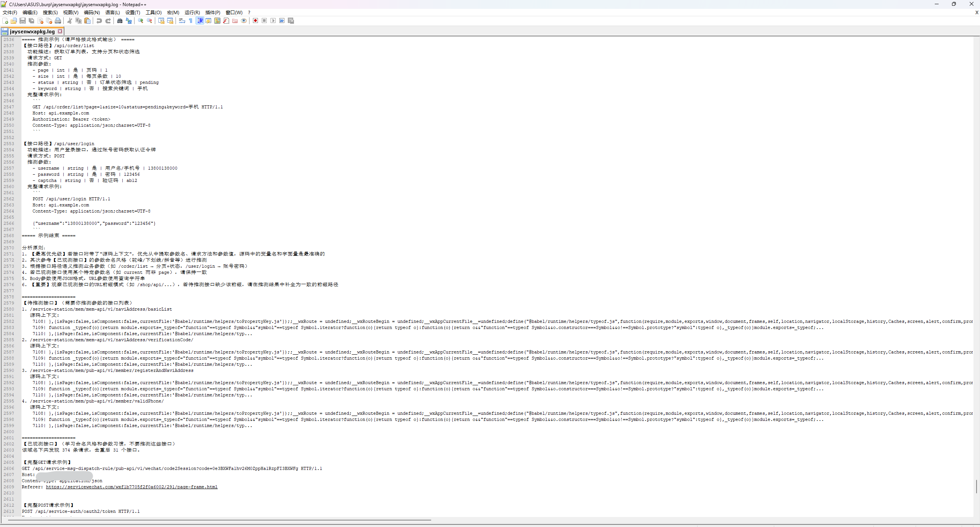Click the Zoom in magnifier icon
Viewport: 980px width, 527px height.
(141, 21)
